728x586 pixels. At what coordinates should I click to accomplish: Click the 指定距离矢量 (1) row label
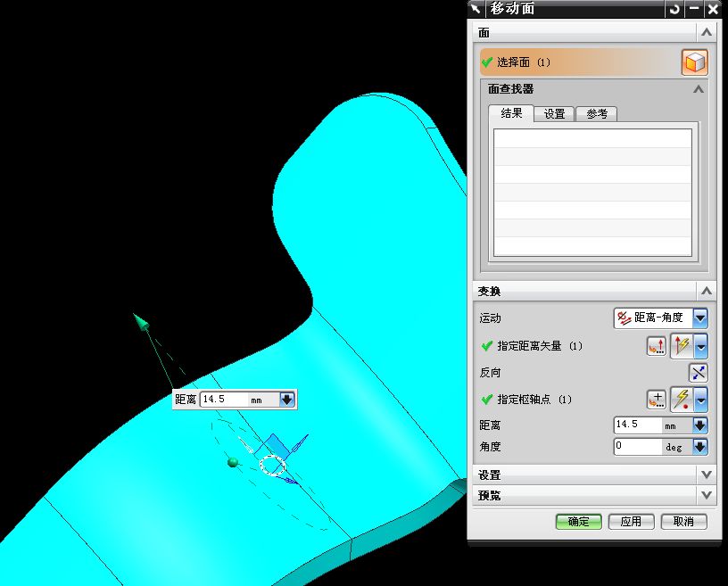[538, 346]
